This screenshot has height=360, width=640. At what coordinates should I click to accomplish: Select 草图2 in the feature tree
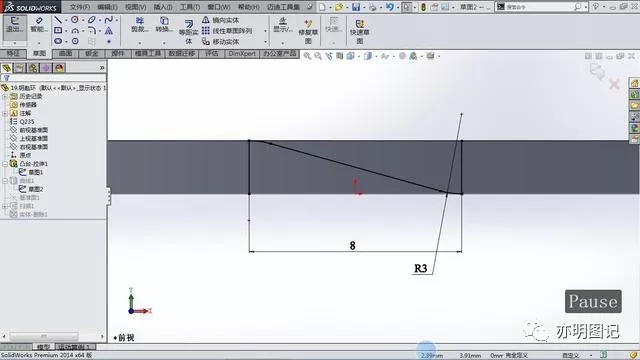pyautogui.click(x=35, y=189)
